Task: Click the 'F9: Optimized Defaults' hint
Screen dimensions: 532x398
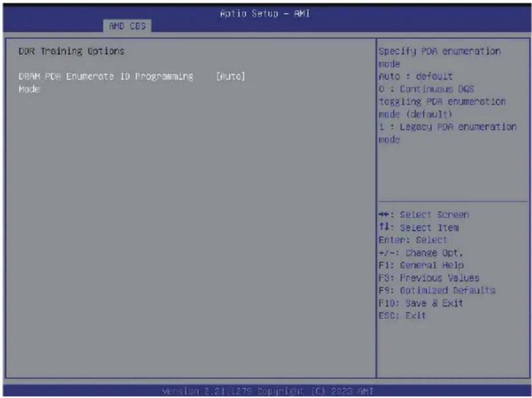Action: coord(437,290)
